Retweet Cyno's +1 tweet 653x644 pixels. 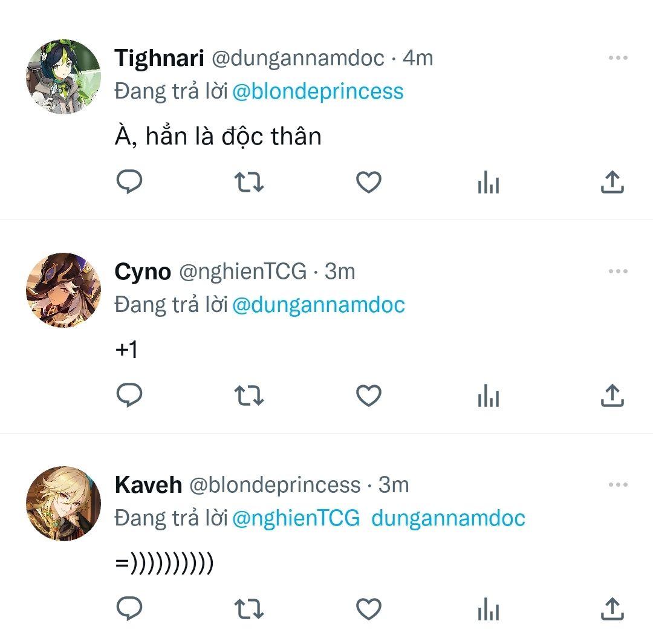[249, 395]
